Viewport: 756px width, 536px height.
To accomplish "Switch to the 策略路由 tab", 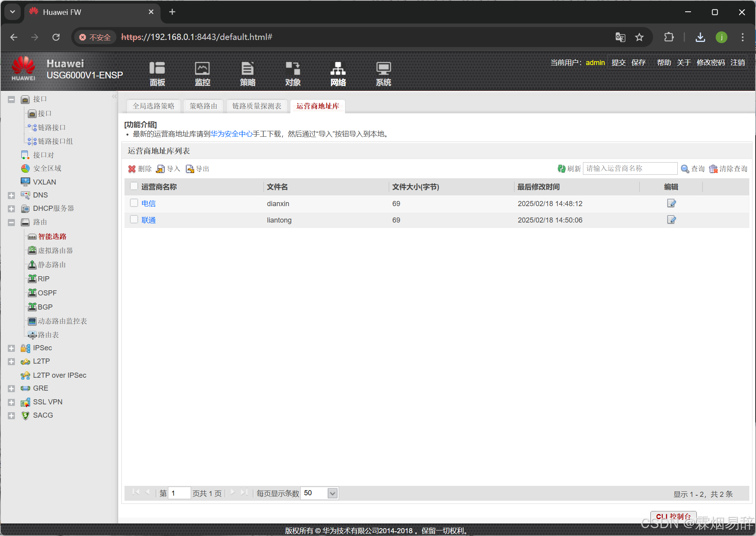I will point(203,106).
